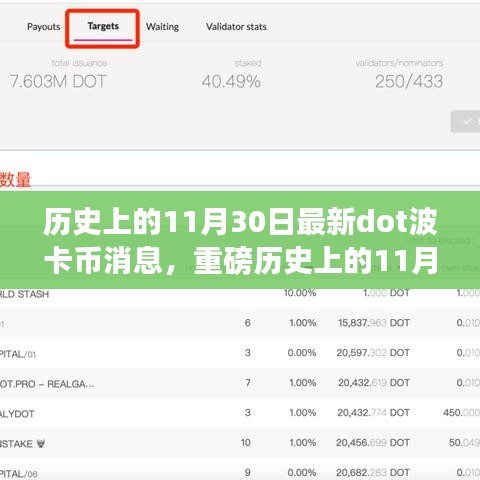Viewport: 480px width, 480px height.
Task: Click 1.00% commission in the ISTAKE row
Action: tap(303, 443)
